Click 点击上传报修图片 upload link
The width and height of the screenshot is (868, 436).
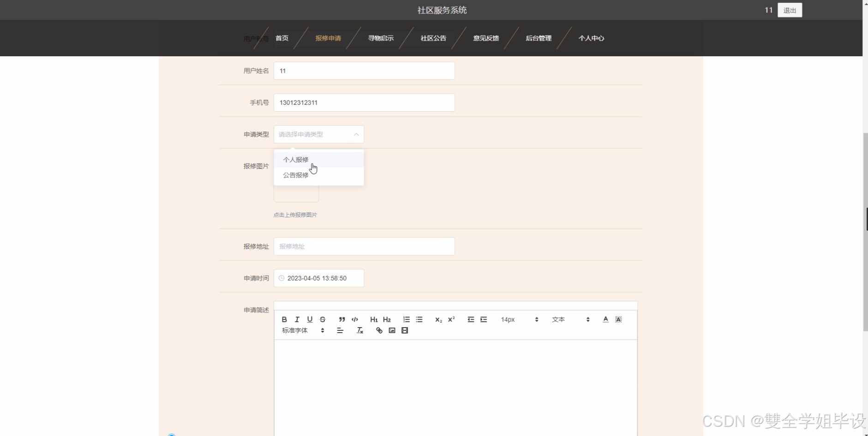coord(295,215)
